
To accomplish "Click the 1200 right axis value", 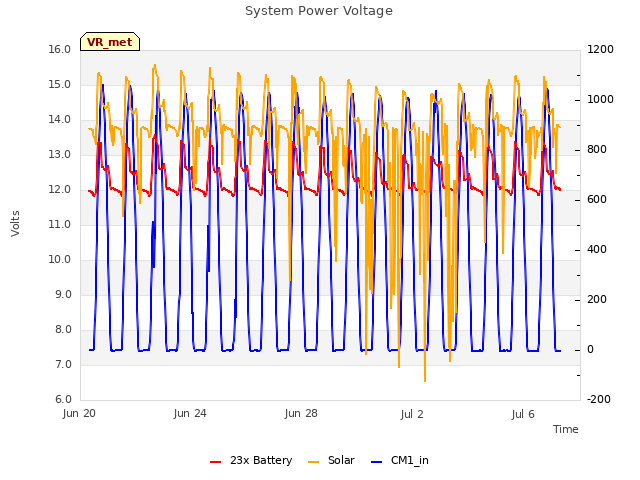I will coord(600,49).
